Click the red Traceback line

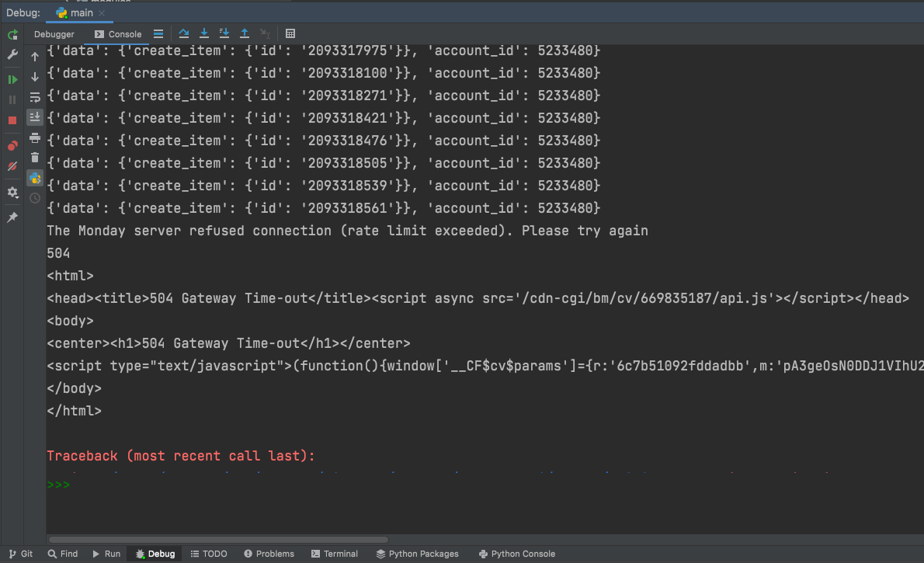(x=181, y=456)
